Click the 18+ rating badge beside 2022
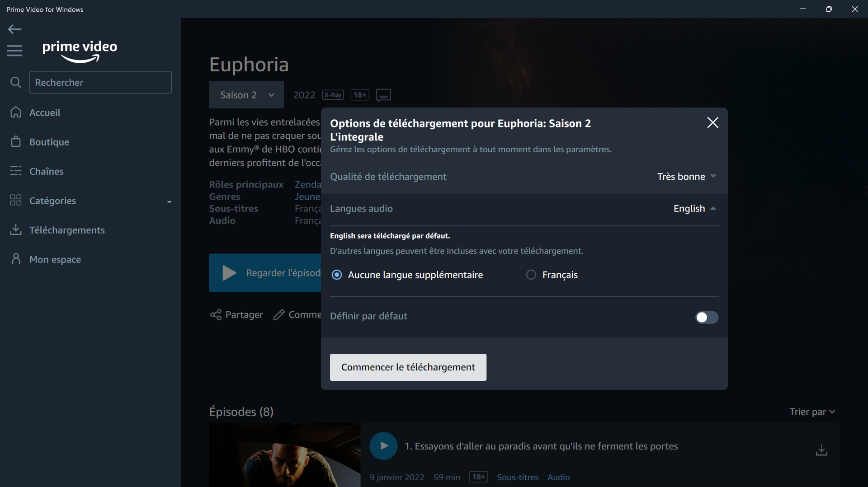This screenshot has width=868, height=487. 360,95
